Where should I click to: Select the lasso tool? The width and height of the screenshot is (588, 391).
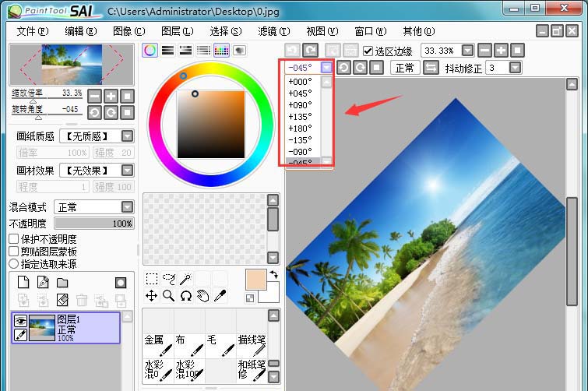coord(168,279)
